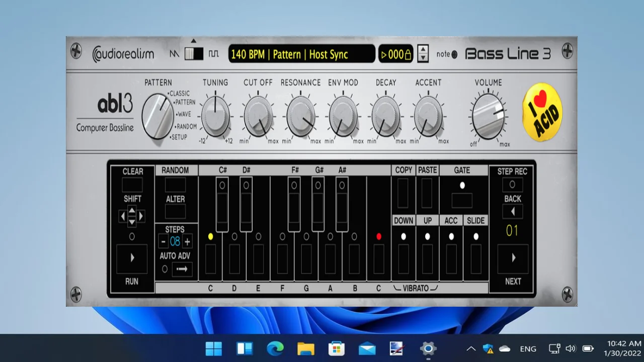This screenshot has height=362, width=644.
Task: Click the Copy pattern button
Action: click(404, 193)
